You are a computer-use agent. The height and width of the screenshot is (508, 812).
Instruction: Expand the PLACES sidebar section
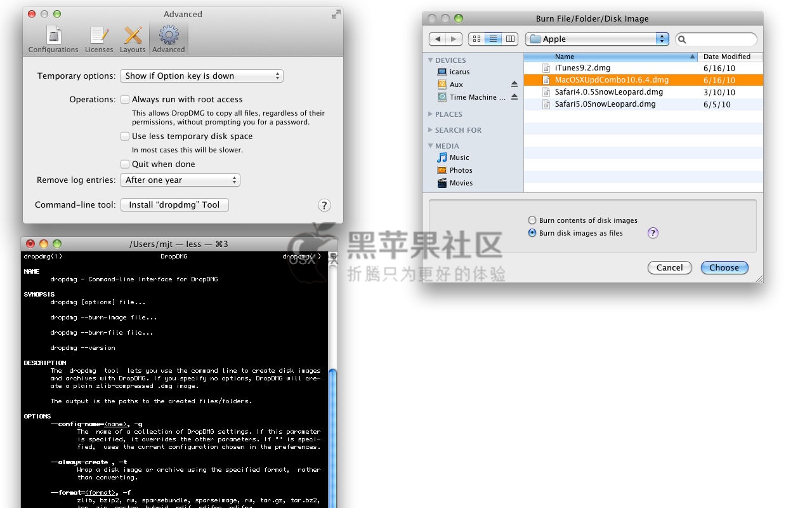(x=431, y=114)
